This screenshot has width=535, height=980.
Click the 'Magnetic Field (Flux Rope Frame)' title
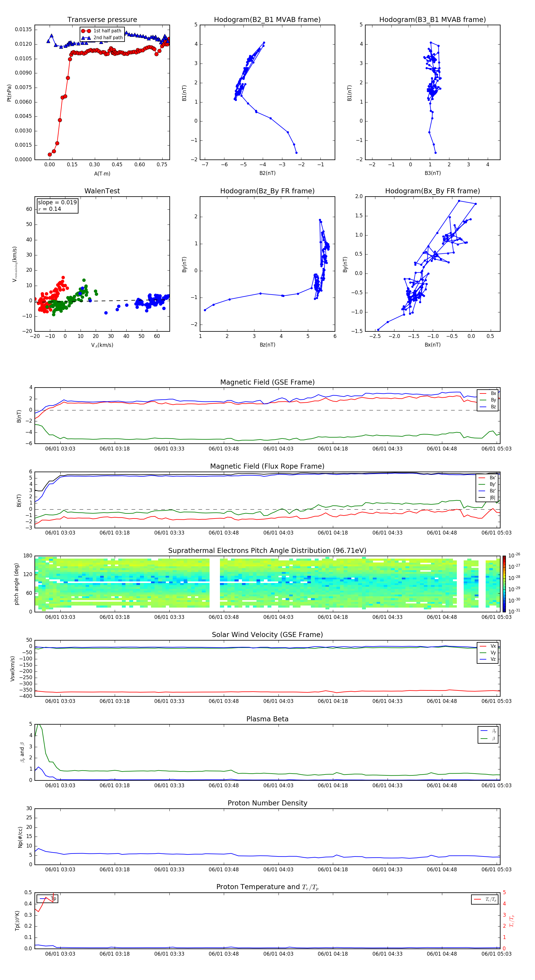267,467
